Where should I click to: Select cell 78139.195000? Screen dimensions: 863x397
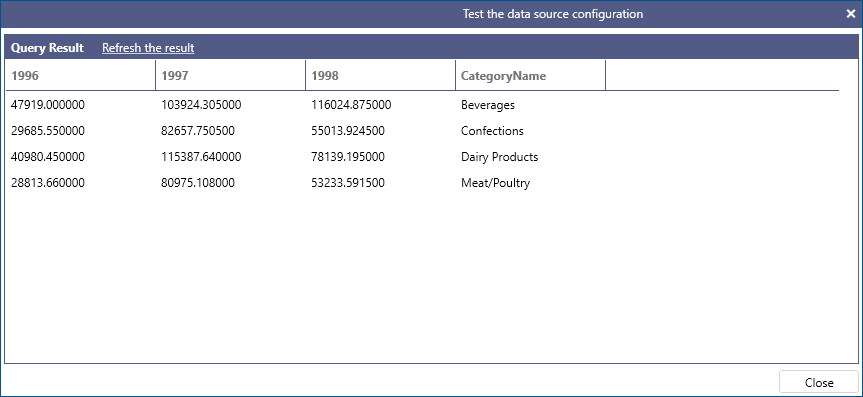pos(348,157)
